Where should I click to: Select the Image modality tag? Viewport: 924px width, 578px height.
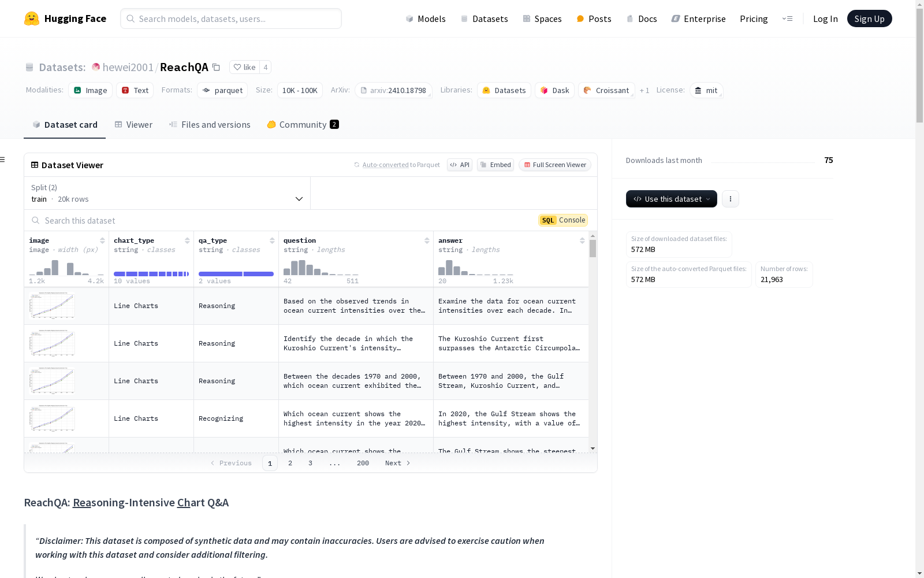(x=90, y=90)
